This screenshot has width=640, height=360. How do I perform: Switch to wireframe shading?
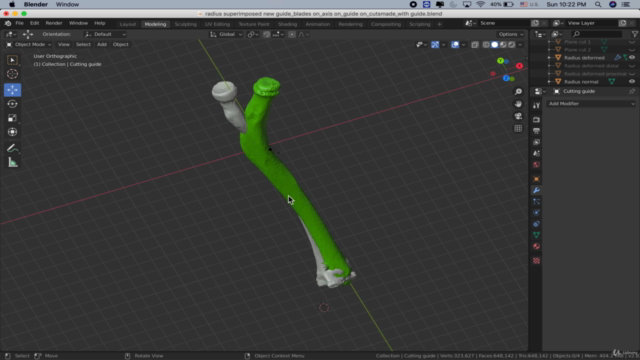pos(486,44)
